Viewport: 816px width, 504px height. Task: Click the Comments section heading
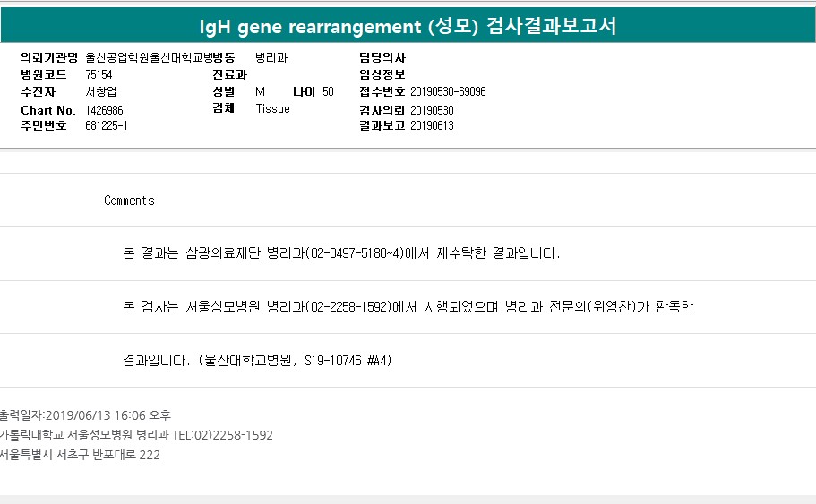coord(129,201)
